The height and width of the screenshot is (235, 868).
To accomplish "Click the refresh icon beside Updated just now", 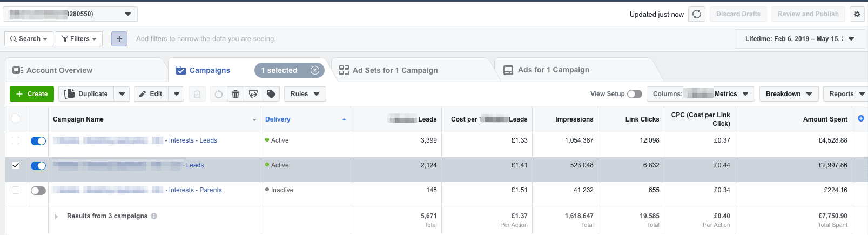I will 697,14.
